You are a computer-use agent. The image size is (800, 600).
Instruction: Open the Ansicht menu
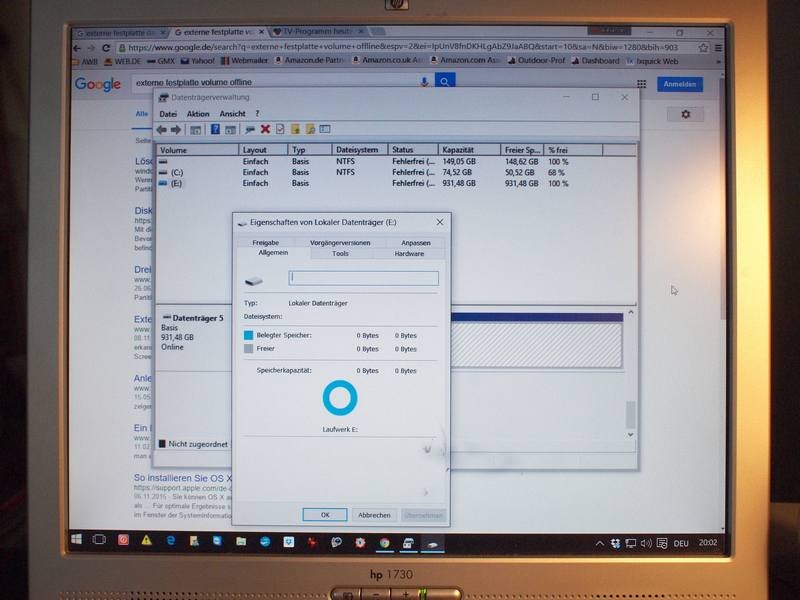pyautogui.click(x=232, y=114)
